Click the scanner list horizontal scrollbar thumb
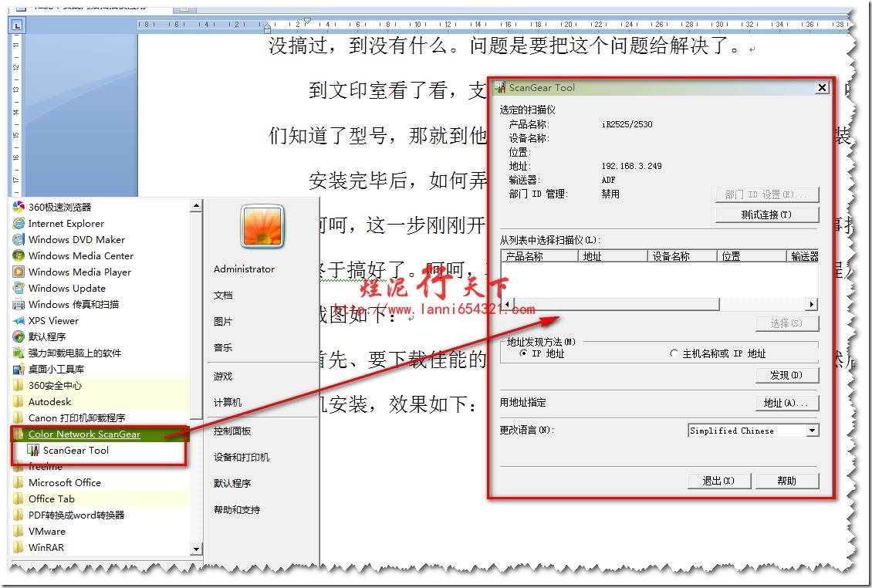The width and height of the screenshot is (872, 588). tap(616, 304)
